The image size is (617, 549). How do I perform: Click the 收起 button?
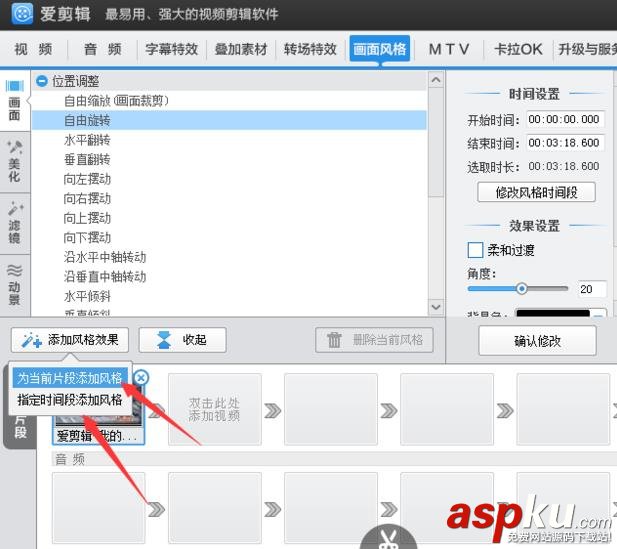(183, 340)
